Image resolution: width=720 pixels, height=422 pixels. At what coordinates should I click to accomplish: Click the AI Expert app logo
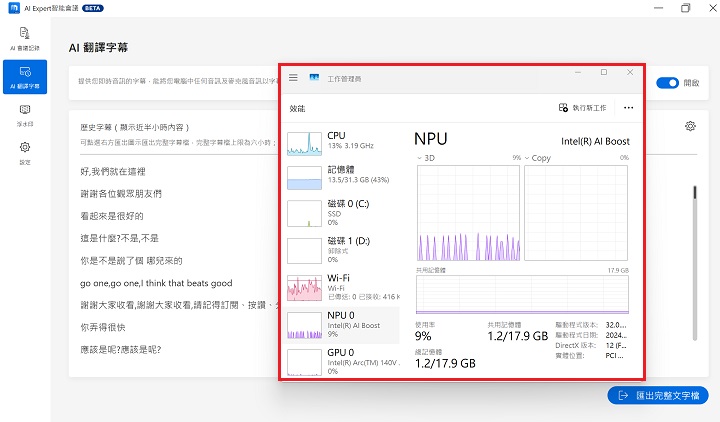tap(14, 8)
